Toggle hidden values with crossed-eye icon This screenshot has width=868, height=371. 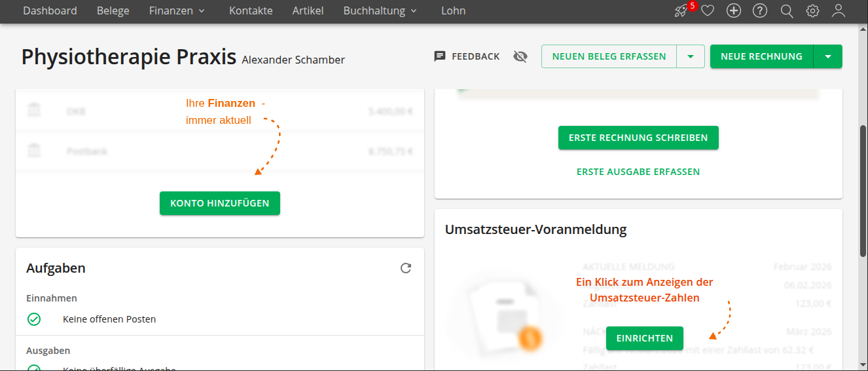point(520,56)
